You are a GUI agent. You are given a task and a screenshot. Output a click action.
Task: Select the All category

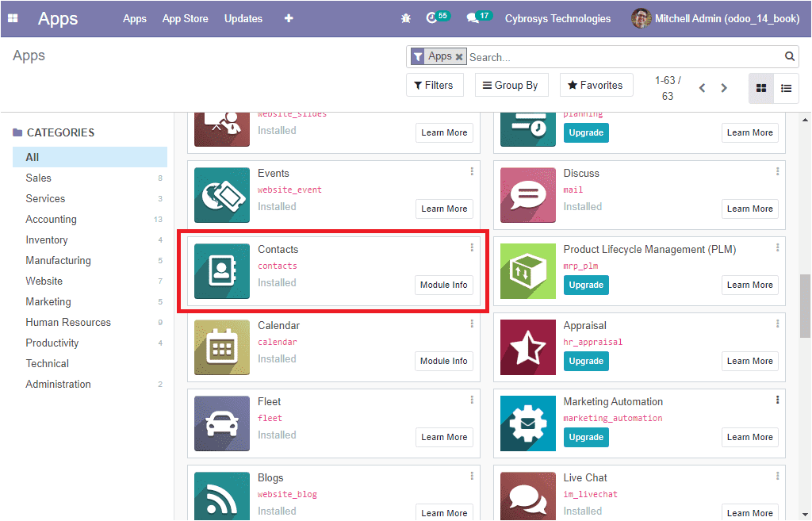pos(90,157)
